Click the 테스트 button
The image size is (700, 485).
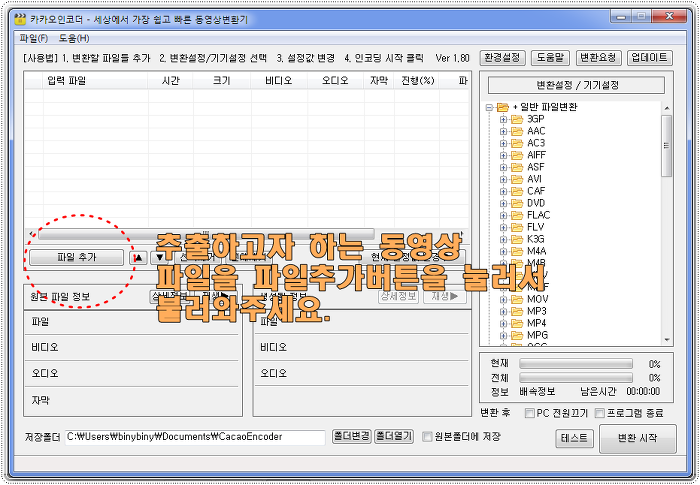point(574,438)
